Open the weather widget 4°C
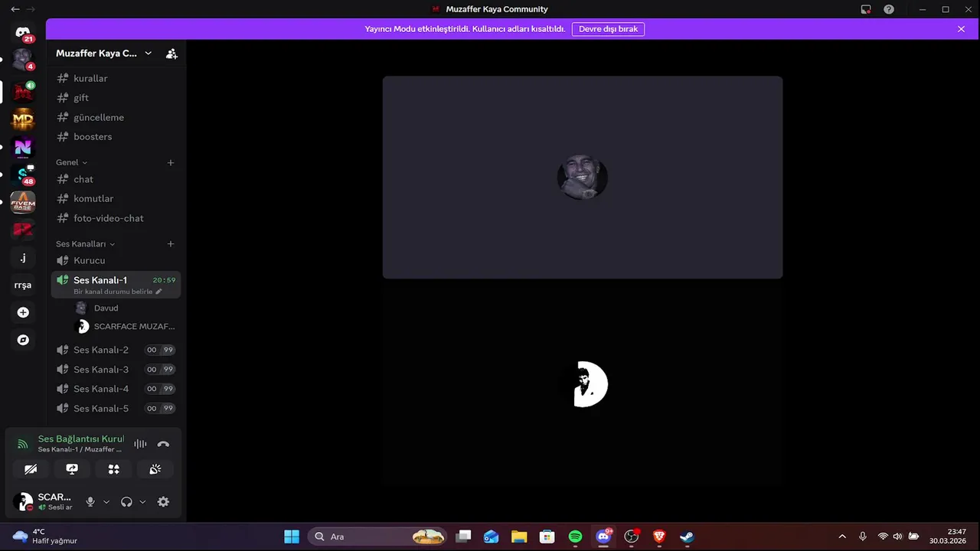Screen dimensions: 980x551 tap(44, 536)
